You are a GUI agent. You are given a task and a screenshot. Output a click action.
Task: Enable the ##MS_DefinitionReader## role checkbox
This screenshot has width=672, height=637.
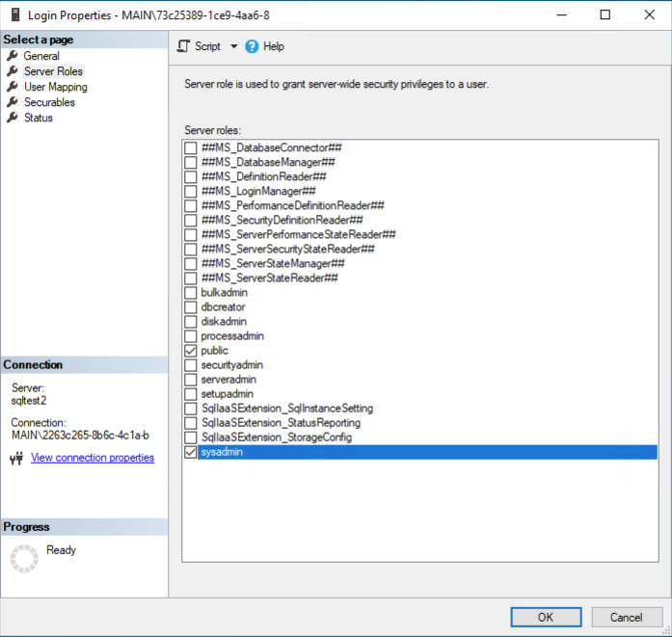click(190, 177)
